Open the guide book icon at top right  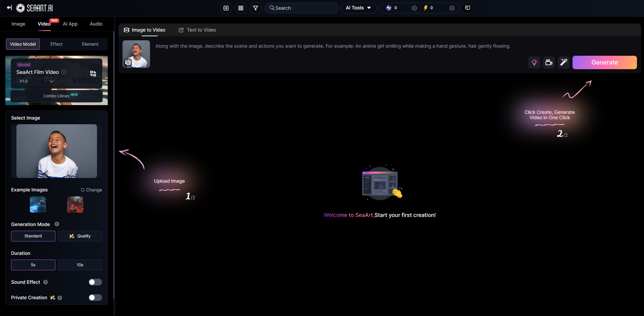click(467, 8)
